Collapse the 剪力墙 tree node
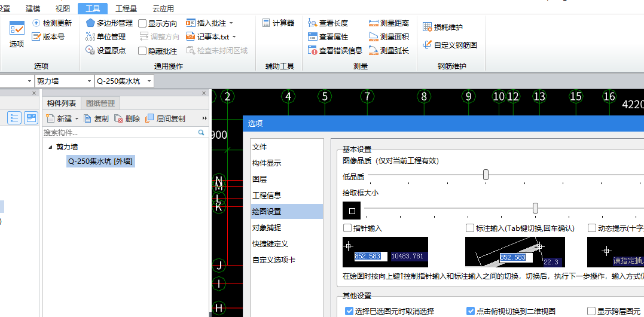 point(50,147)
